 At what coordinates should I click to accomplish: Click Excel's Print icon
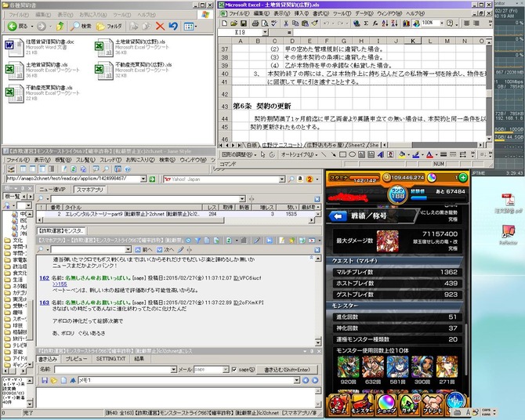click(x=255, y=23)
